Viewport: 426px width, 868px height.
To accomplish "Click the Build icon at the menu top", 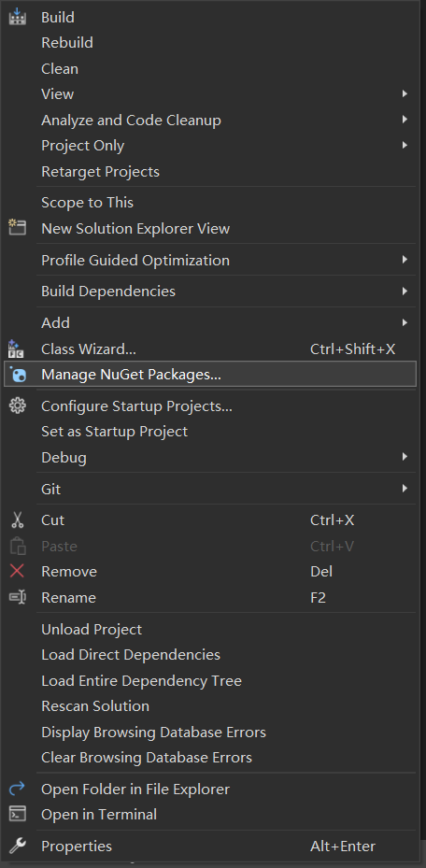I will click(x=18, y=17).
